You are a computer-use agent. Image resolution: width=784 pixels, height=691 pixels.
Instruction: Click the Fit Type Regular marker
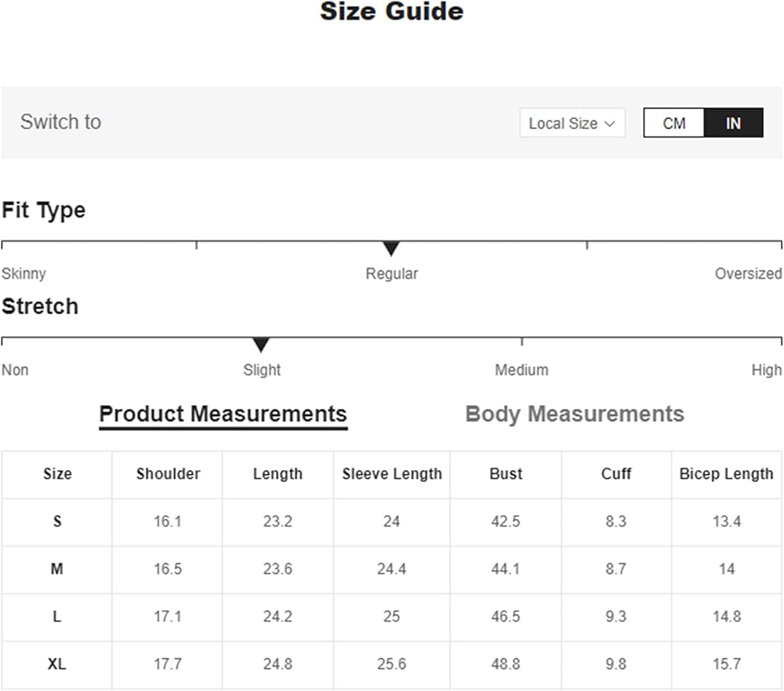[391, 249]
